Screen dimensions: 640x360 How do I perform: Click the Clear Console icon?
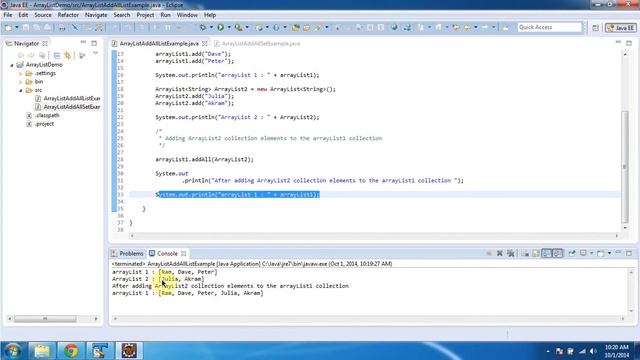click(x=525, y=253)
